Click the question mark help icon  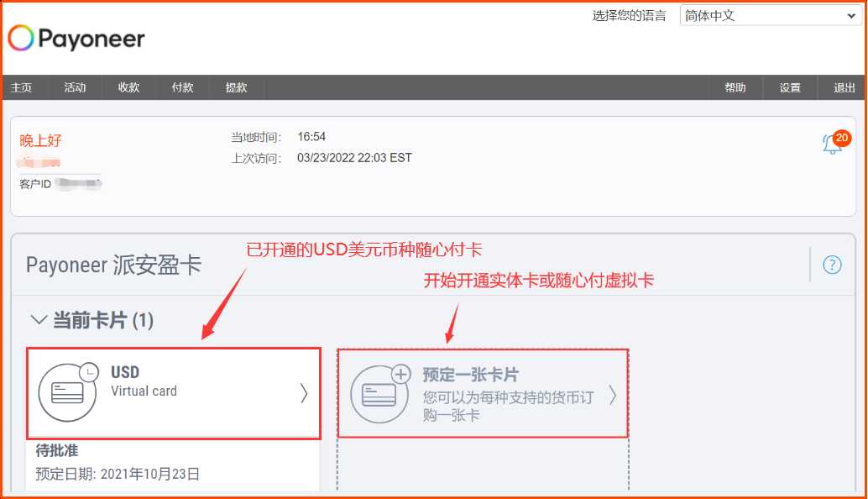(x=832, y=265)
